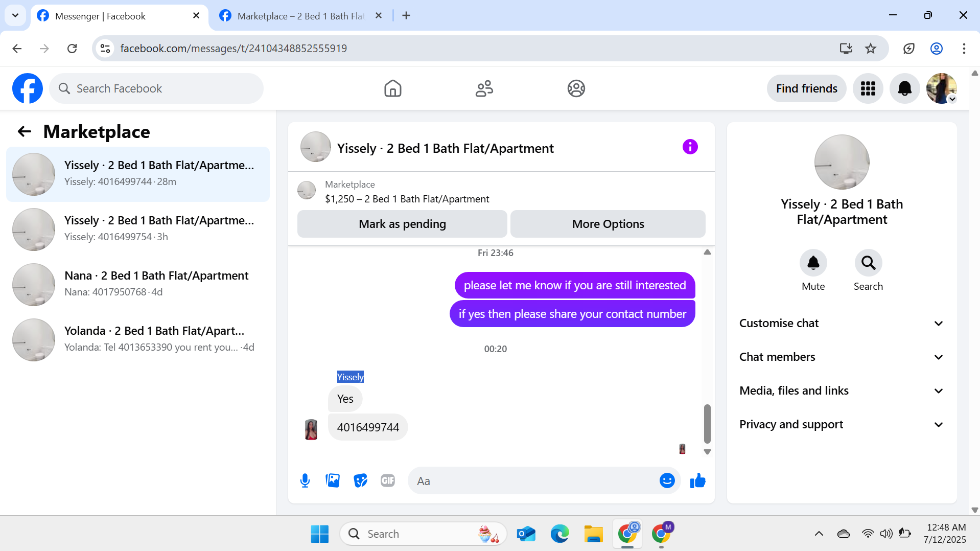This screenshot has height=551, width=980.
Task: Open Chrome three-dot menu
Action: click(964, 49)
